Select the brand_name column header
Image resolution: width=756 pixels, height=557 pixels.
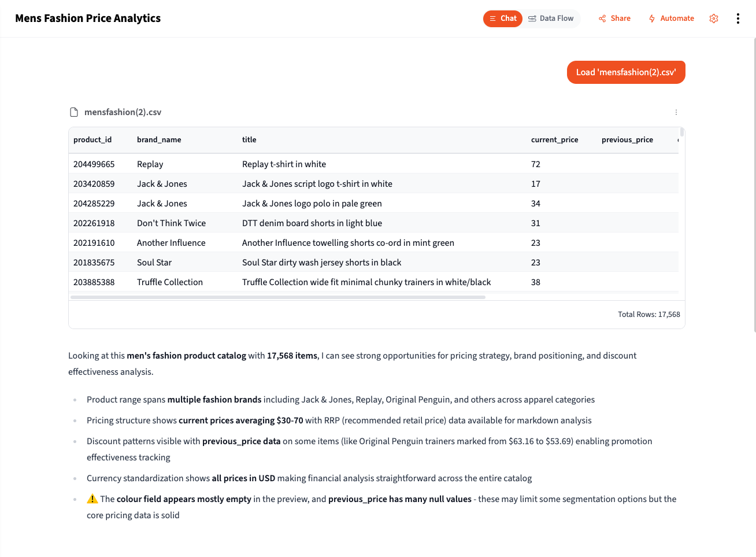(159, 139)
